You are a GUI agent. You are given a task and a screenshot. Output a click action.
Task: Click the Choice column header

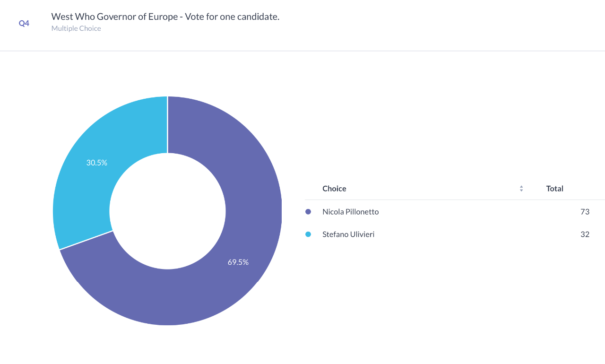point(334,189)
